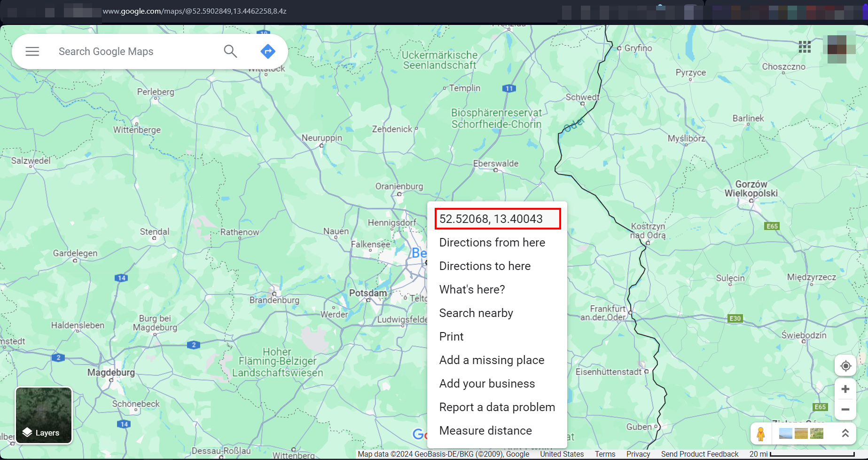
Task: Choose Report a data problem
Action: (497, 407)
